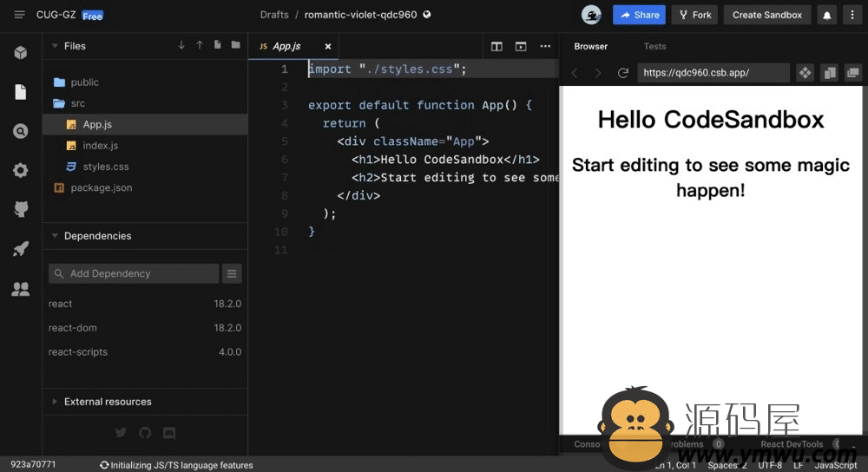Open the React DevTools panel
Screen dimensions: 868x472
792,443
